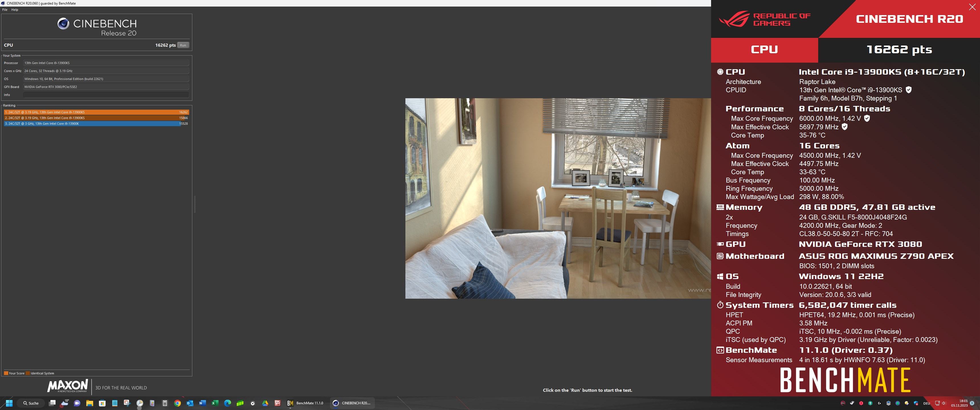This screenshot has height=410, width=980.
Task: Click the shield beside 6000.00 MHz frequency
Action: point(867,118)
